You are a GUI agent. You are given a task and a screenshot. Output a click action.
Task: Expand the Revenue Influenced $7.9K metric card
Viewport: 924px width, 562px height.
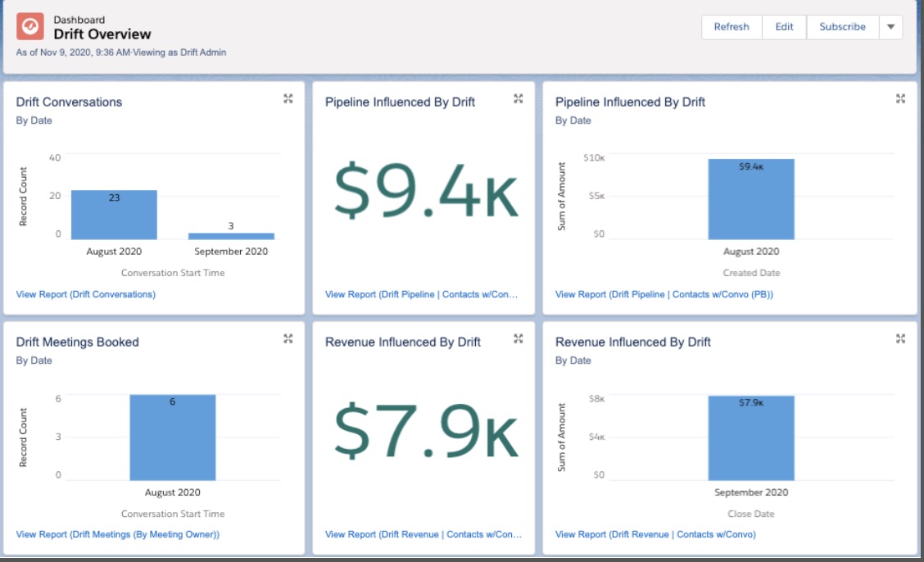(x=518, y=338)
